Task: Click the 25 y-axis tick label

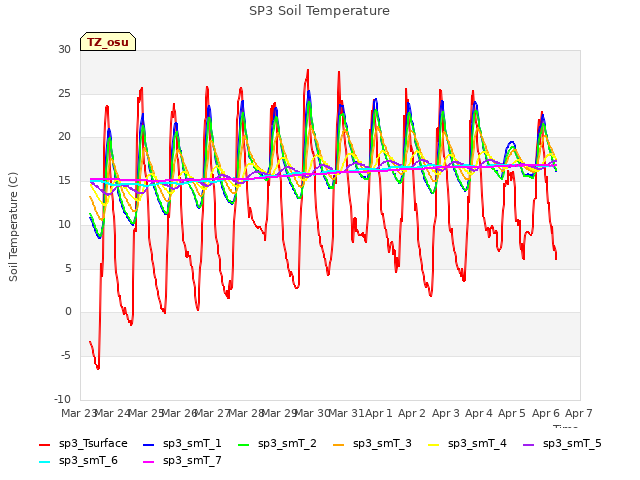Action: [64, 93]
